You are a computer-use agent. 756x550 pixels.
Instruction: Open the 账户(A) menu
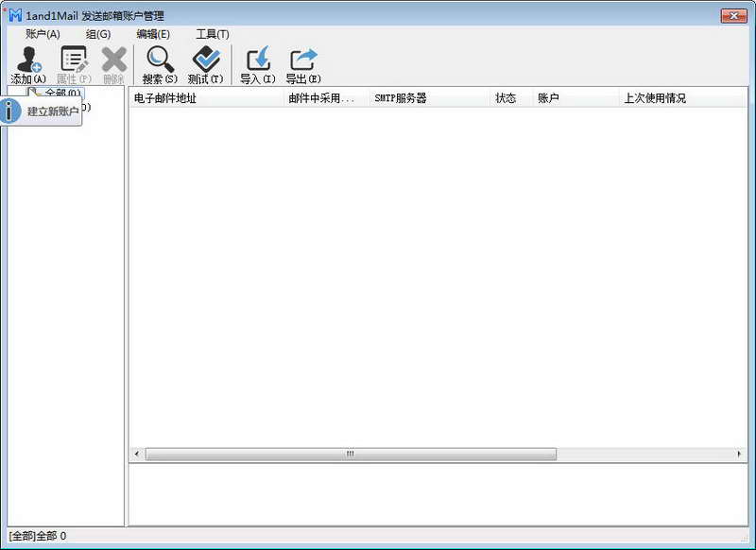[x=43, y=34]
